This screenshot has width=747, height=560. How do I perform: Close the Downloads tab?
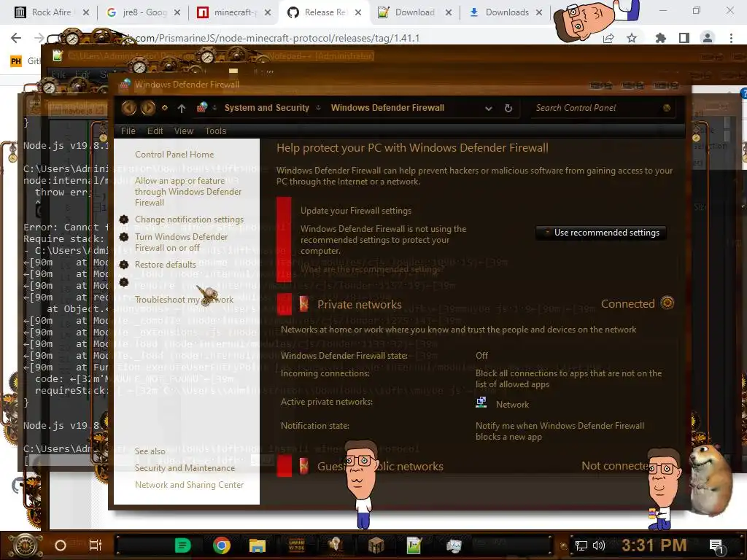(539, 12)
